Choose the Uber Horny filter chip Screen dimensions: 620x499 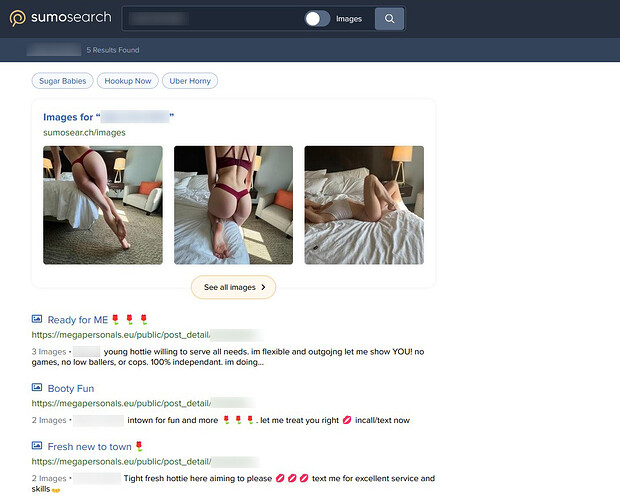pyautogui.click(x=189, y=81)
